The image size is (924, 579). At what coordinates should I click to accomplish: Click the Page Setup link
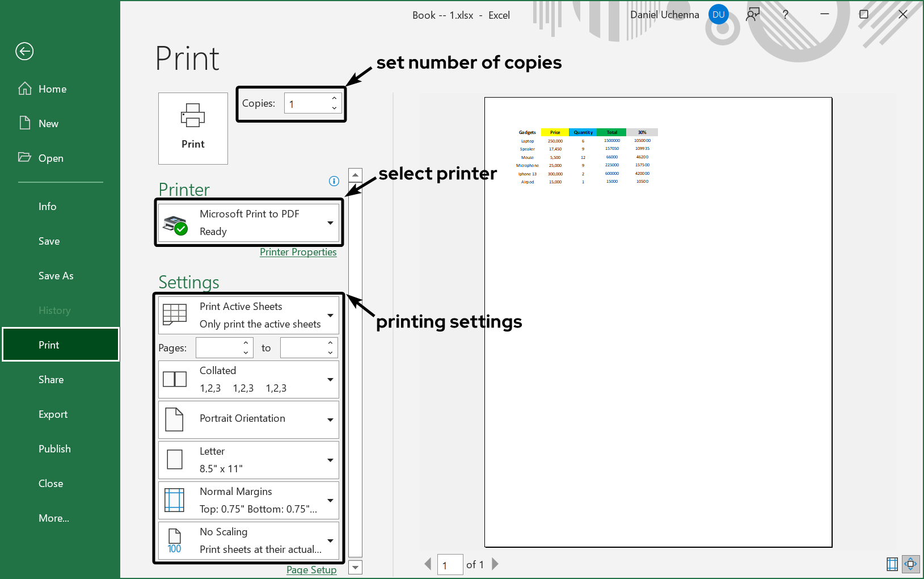[x=311, y=570]
